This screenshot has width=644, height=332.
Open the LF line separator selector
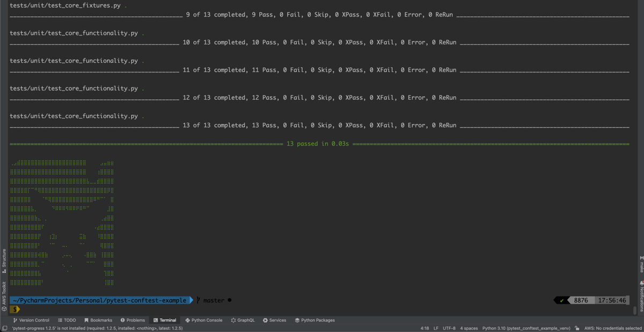[435, 327]
